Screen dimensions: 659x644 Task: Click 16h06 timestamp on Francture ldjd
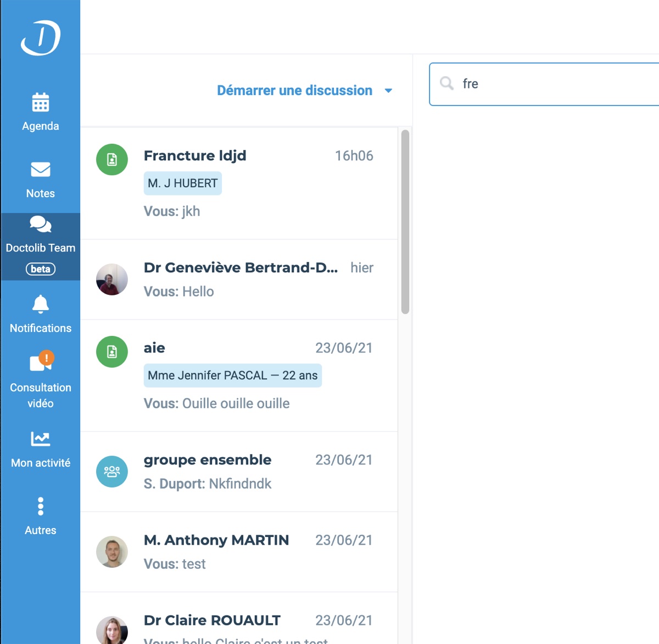(x=354, y=156)
